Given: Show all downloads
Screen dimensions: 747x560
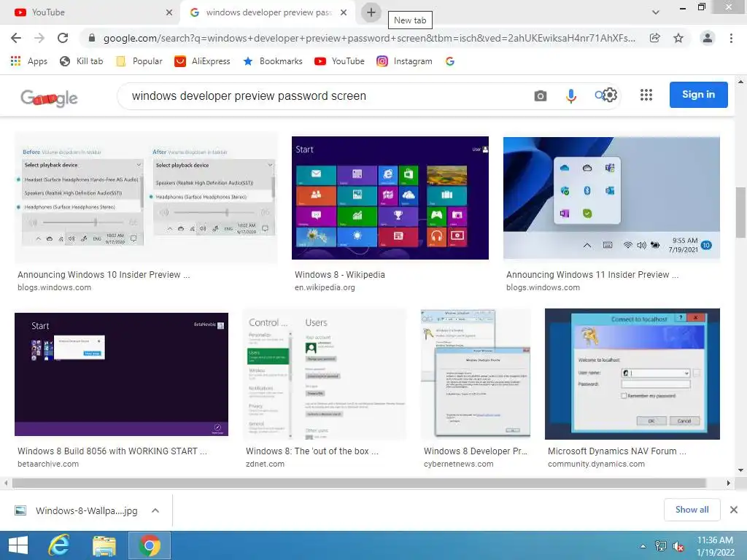Looking at the screenshot, I should (692, 510).
